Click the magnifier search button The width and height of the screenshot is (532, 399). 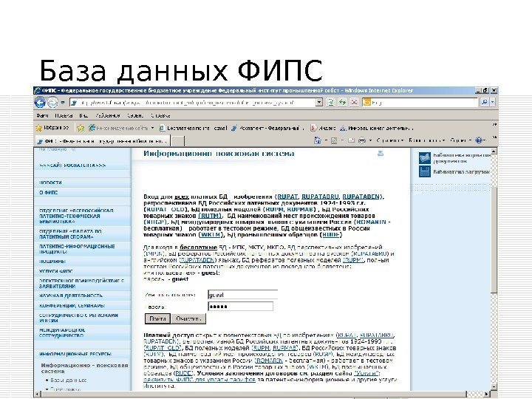pos(484,102)
